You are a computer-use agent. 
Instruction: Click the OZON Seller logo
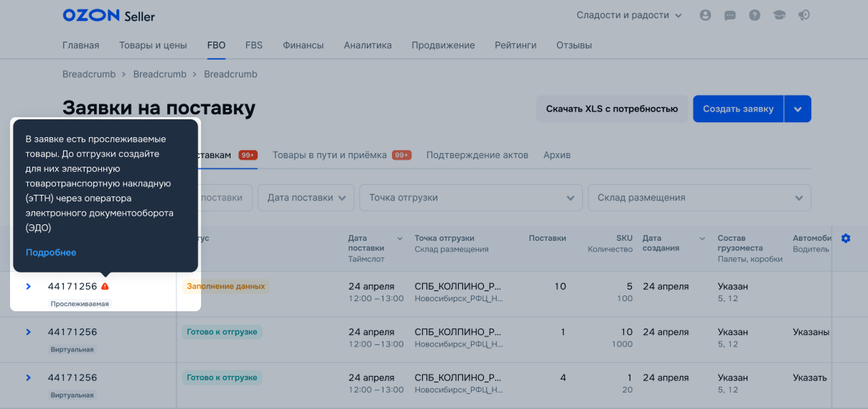(x=108, y=15)
